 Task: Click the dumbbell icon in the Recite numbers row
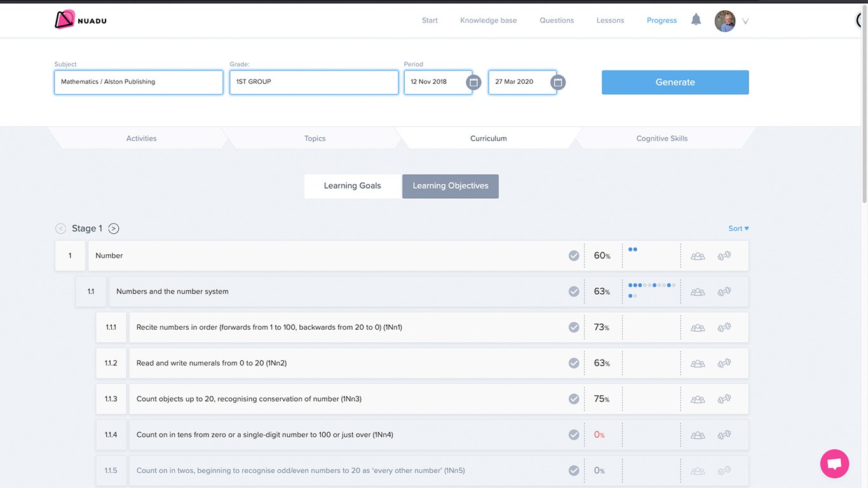point(724,327)
